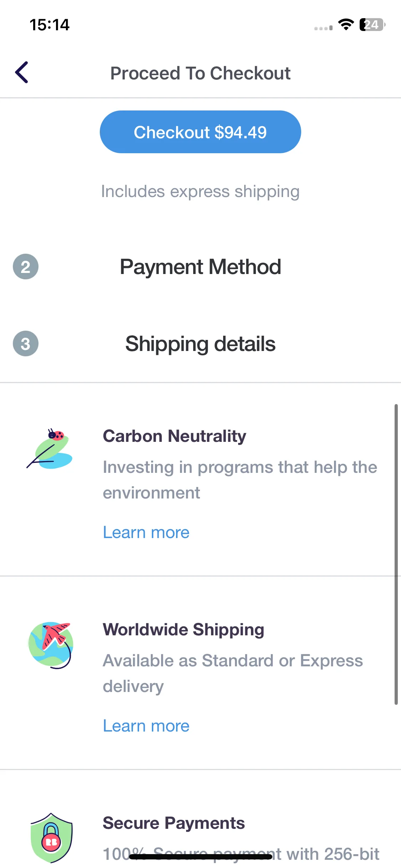Expand the Payment Method section

click(200, 267)
